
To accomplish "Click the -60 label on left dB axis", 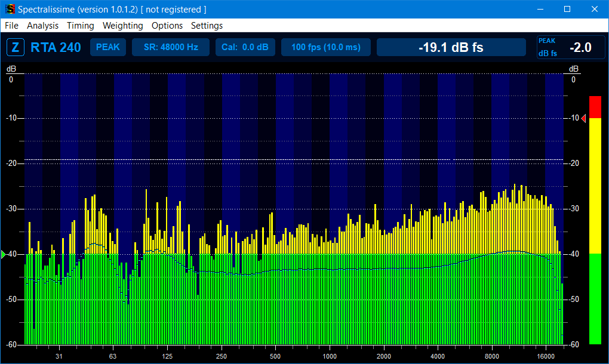I will click(12, 344).
